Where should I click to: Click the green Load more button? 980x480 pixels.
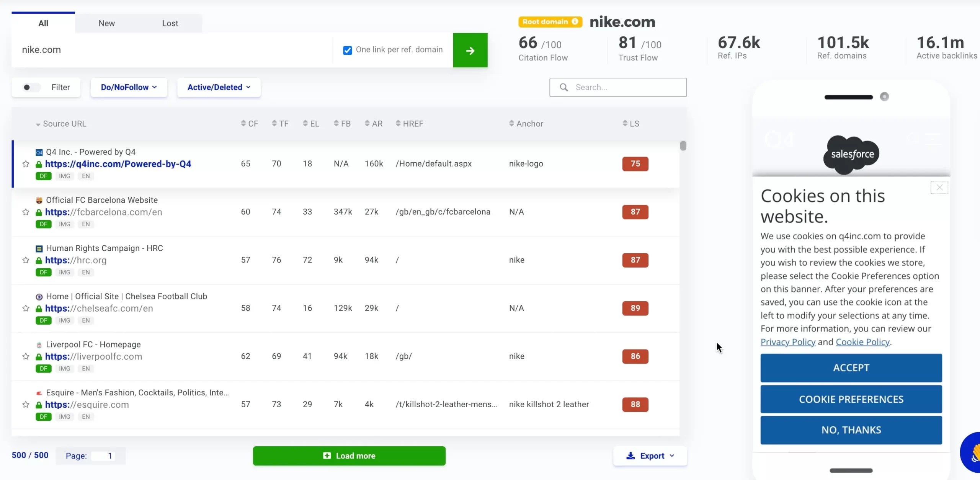pyautogui.click(x=349, y=456)
